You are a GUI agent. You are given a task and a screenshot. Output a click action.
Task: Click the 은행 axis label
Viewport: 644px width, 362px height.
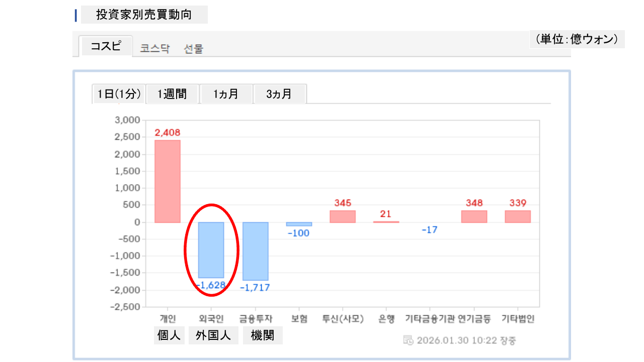(x=386, y=319)
